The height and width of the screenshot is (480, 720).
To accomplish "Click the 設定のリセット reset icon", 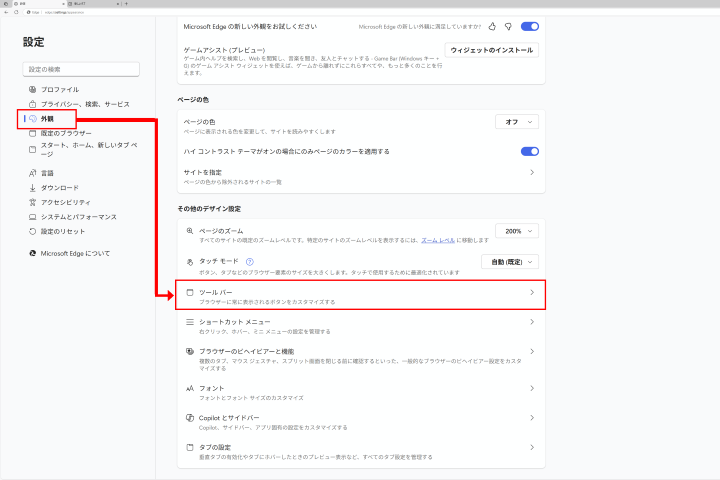I will 33,231.
